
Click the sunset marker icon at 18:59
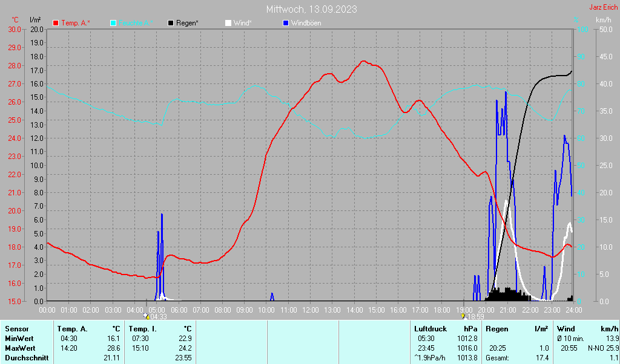coord(463,316)
